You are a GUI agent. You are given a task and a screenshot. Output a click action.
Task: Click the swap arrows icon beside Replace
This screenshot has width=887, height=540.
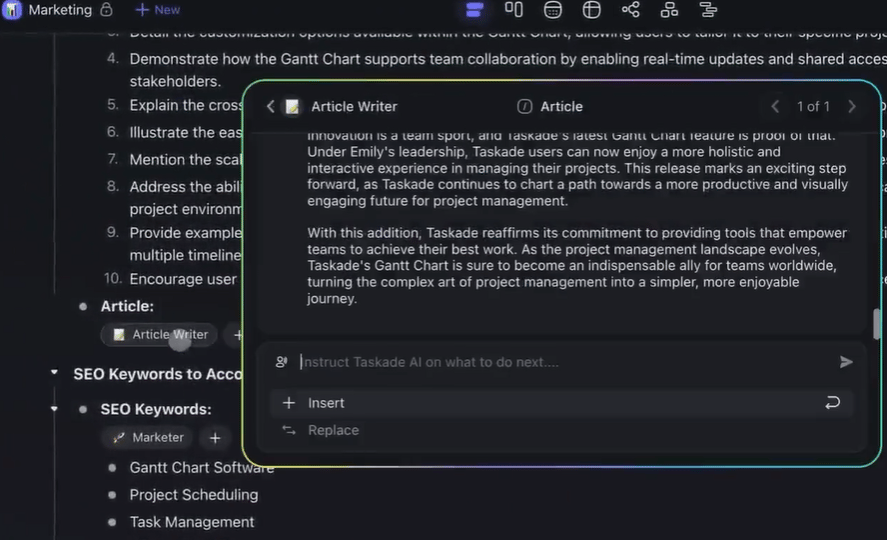point(289,430)
